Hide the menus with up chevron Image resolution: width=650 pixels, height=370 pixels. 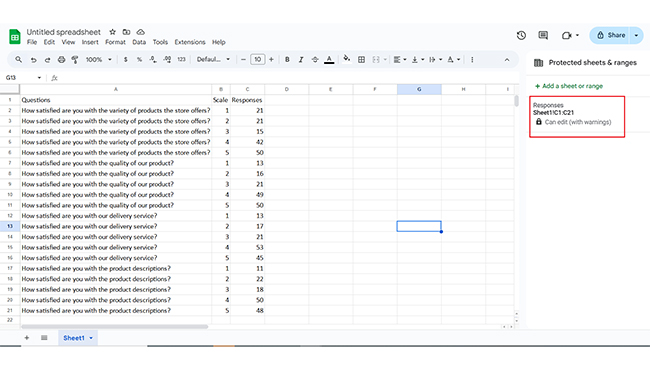pyautogui.click(x=507, y=60)
